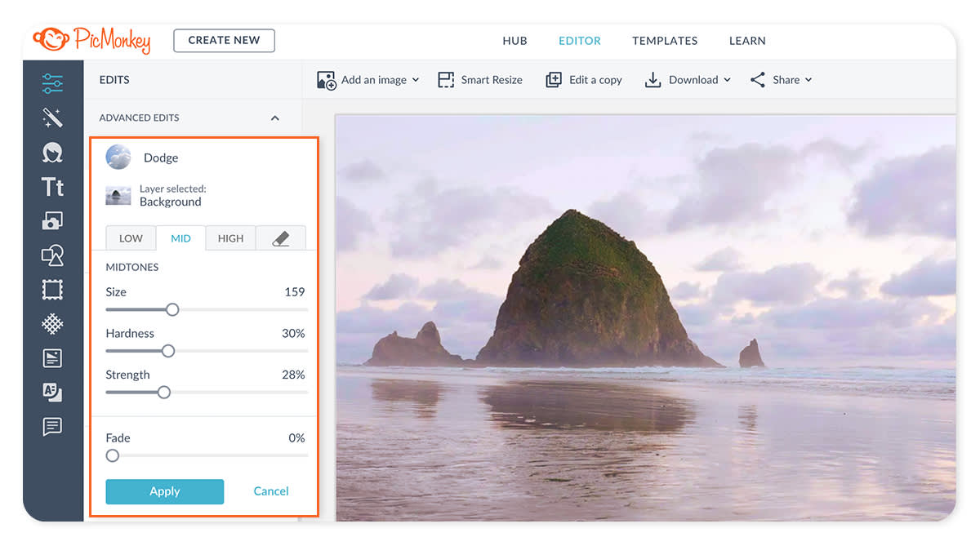Image resolution: width=980 pixels, height=546 pixels.
Task: Click the EDITS panel heading
Action: 114,80
